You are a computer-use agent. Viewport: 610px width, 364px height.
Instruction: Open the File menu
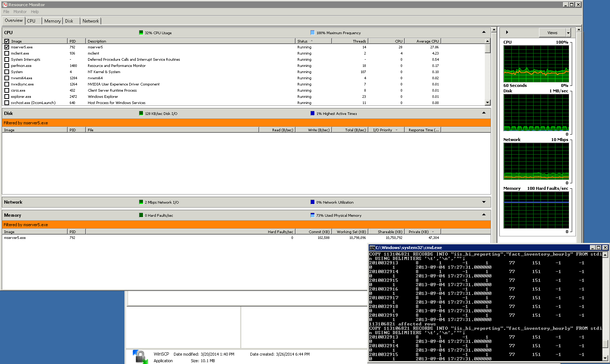coord(6,12)
